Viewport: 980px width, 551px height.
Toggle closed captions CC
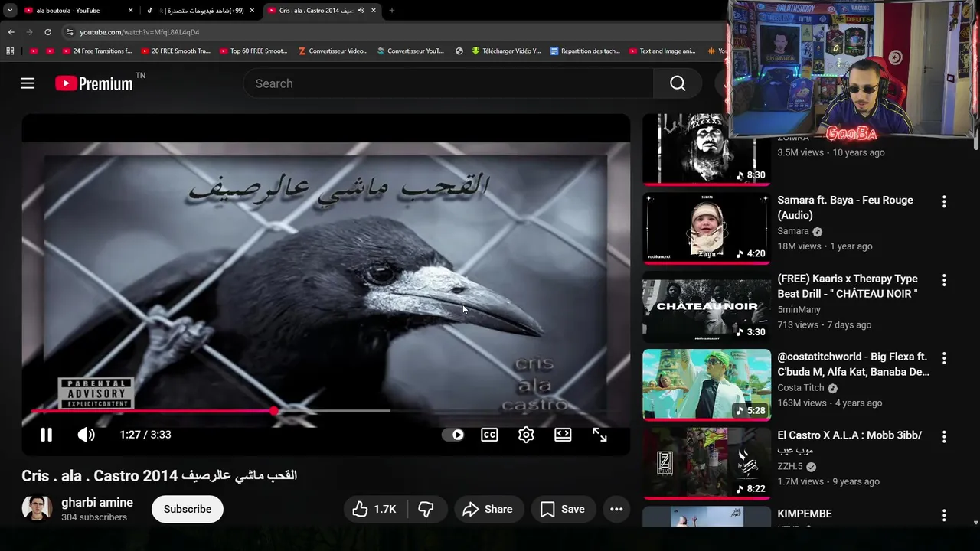[489, 435]
